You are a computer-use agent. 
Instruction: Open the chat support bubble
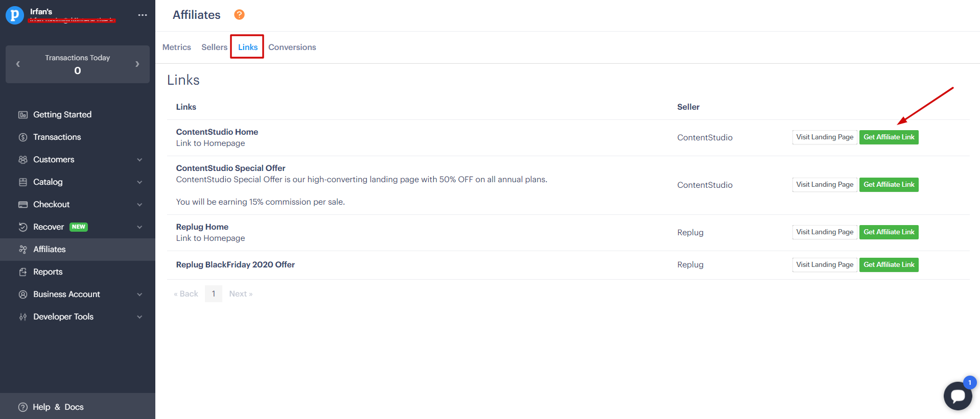[x=958, y=396]
